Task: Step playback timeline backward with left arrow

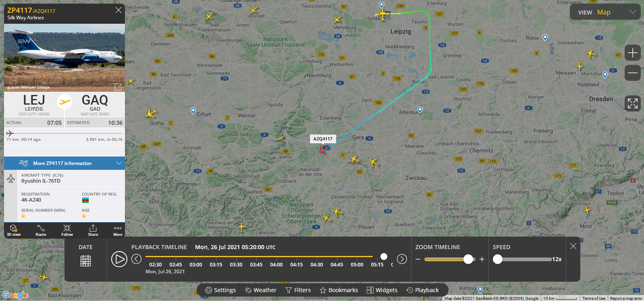Action: coord(137,259)
